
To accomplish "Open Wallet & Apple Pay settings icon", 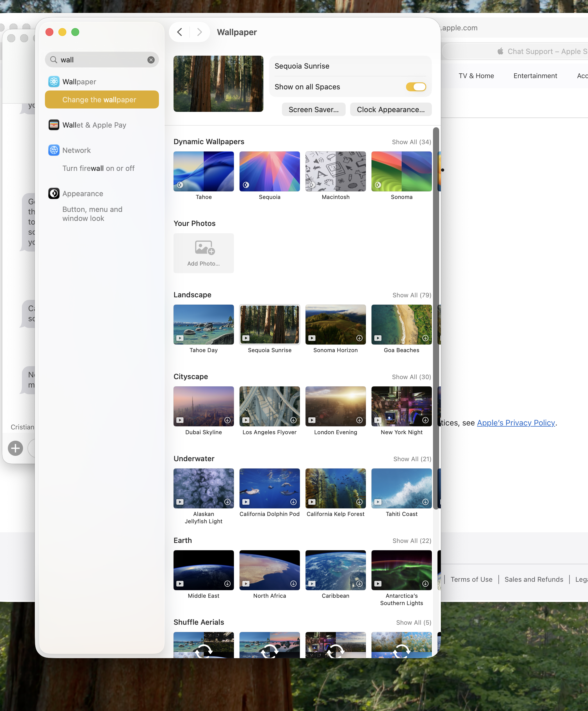I will coord(54,125).
